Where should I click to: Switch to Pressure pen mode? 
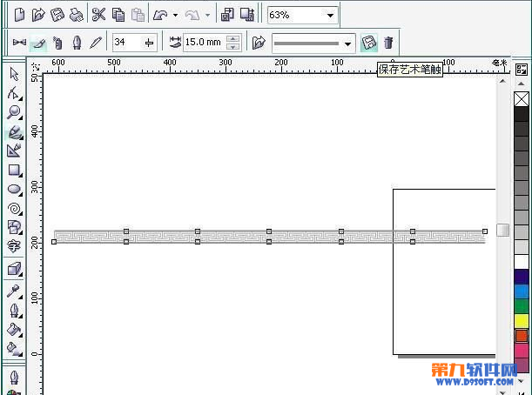[96, 43]
